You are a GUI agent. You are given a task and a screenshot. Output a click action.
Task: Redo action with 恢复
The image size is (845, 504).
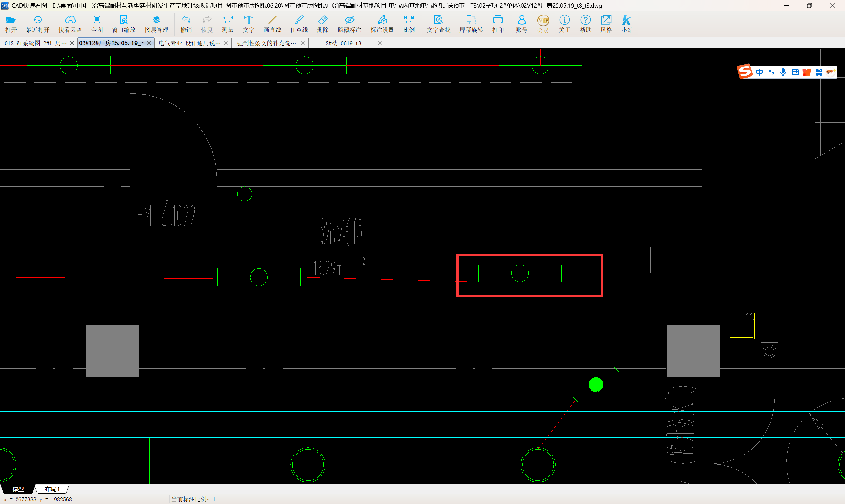(207, 24)
